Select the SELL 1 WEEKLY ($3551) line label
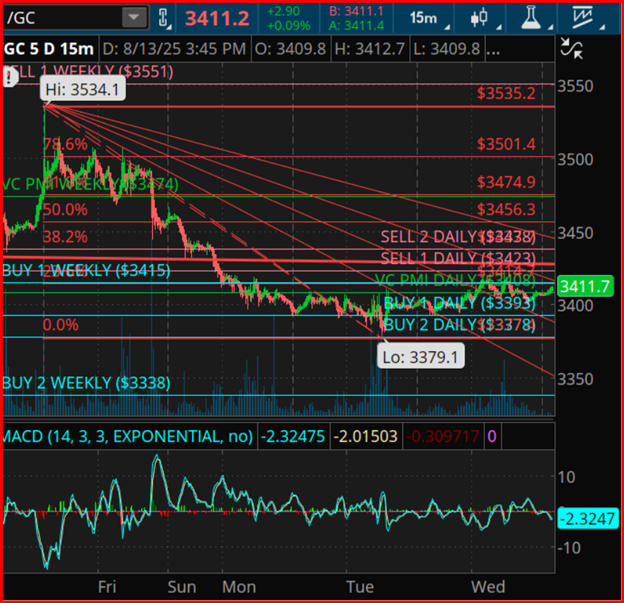 pyautogui.click(x=88, y=72)
